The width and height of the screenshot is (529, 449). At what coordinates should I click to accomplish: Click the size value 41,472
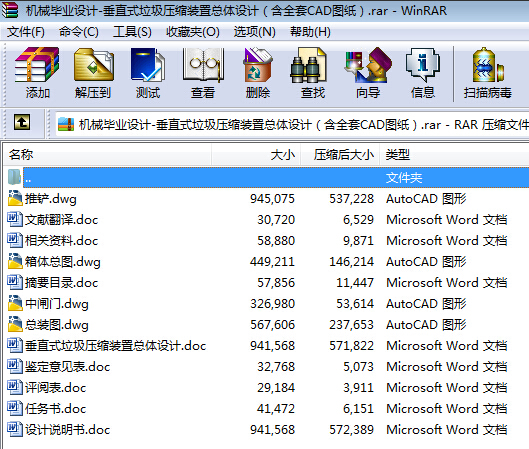(x=276, y=409)
